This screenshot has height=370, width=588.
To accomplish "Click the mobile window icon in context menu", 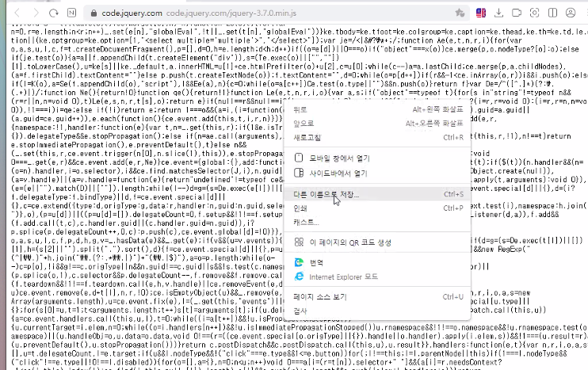I will point(299,158).
